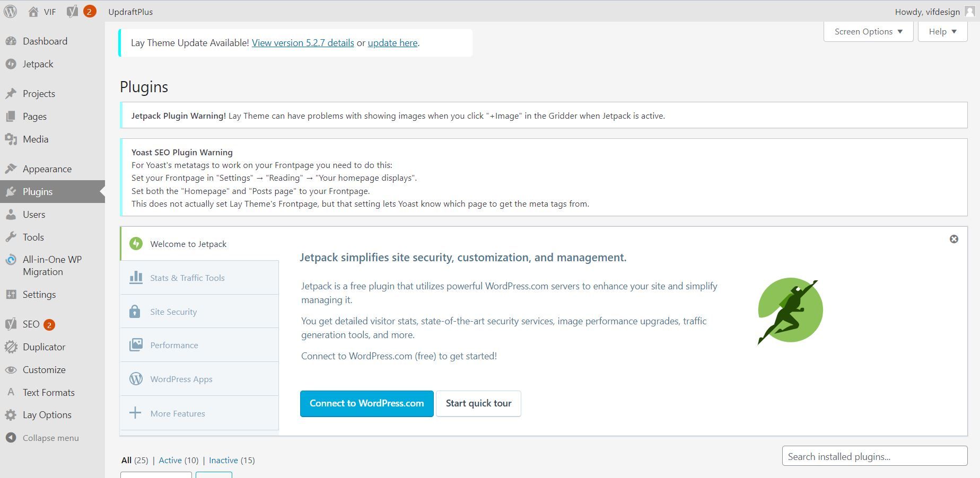Click the Performance image icon

[x=136, y=345]
